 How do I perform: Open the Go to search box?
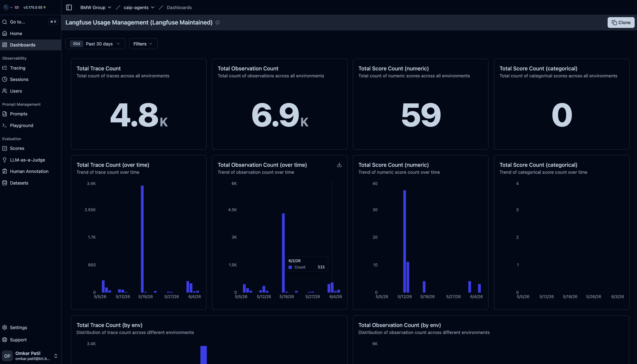(30, 22)
